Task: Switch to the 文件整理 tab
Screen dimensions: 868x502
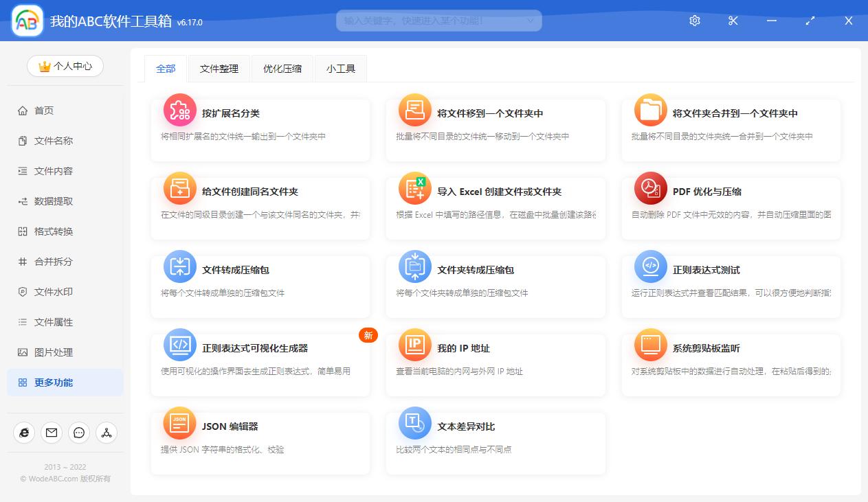Action: [x=219, y=69]
